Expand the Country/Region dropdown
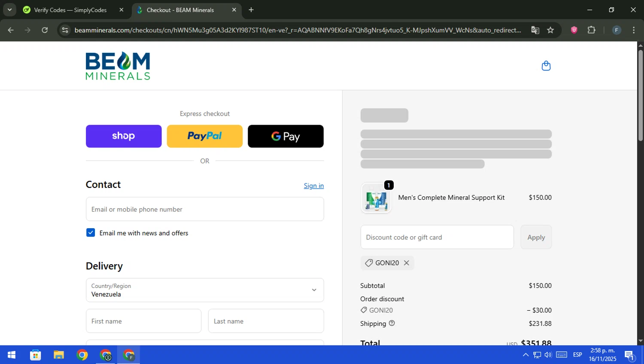This screenshot has width=644, height=364. (205, 290)
